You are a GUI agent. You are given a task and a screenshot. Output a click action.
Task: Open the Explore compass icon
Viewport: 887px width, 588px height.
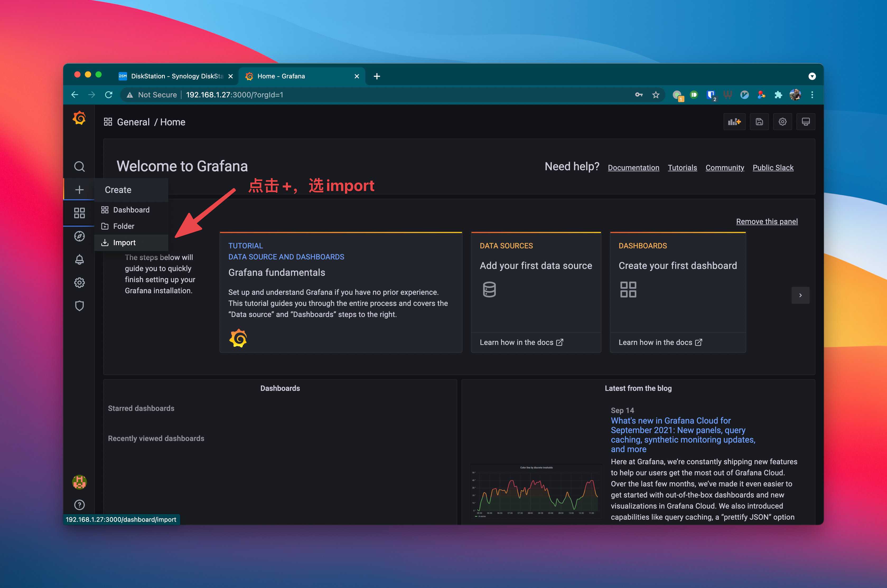click(x=79, y=236)
